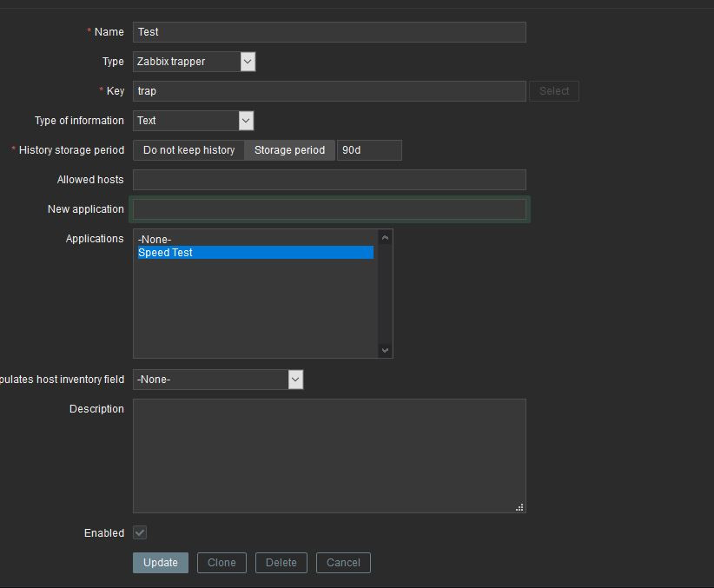Image resolution: width=714 pixels, height=588 pixels.
Task: Click the Clone button
Action: pyautogui.click(x=221, y=563)
